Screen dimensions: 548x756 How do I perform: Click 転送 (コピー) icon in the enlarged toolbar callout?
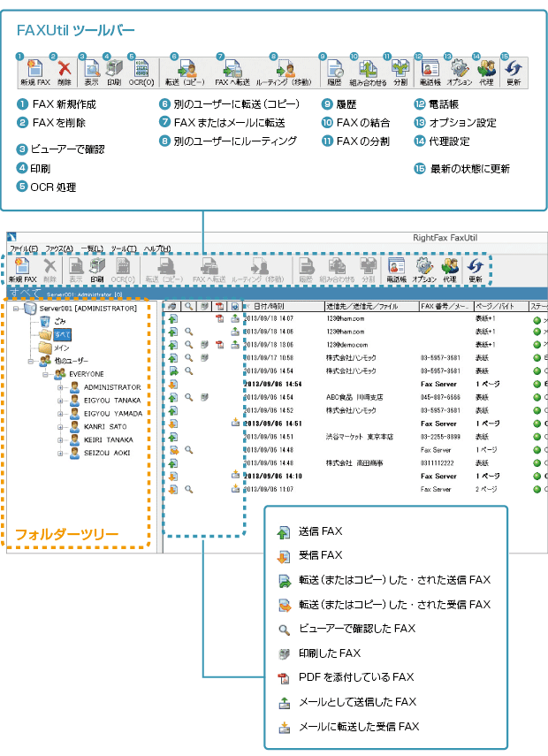[x=187, y=68]
